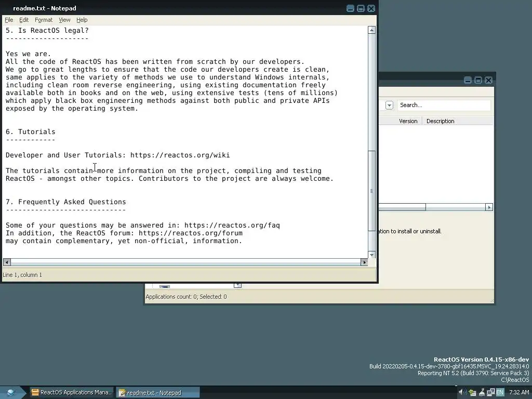Close the Applications Manager window
The image size is (532, 399).
coord(488,80)
